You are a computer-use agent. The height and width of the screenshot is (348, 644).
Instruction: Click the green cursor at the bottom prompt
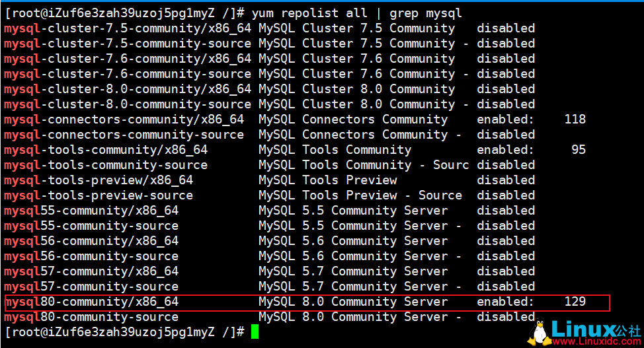click(x=255, y=331)
